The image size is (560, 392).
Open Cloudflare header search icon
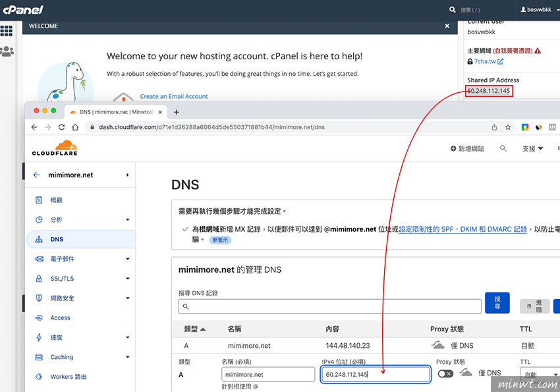[x=503, y=148]
